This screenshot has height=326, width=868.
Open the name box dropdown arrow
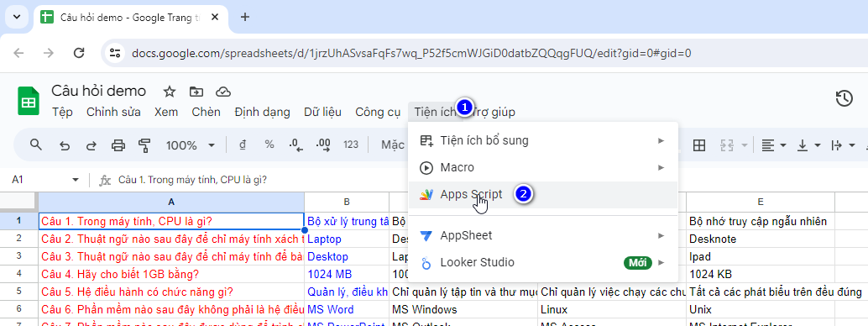tap(76, 180)
